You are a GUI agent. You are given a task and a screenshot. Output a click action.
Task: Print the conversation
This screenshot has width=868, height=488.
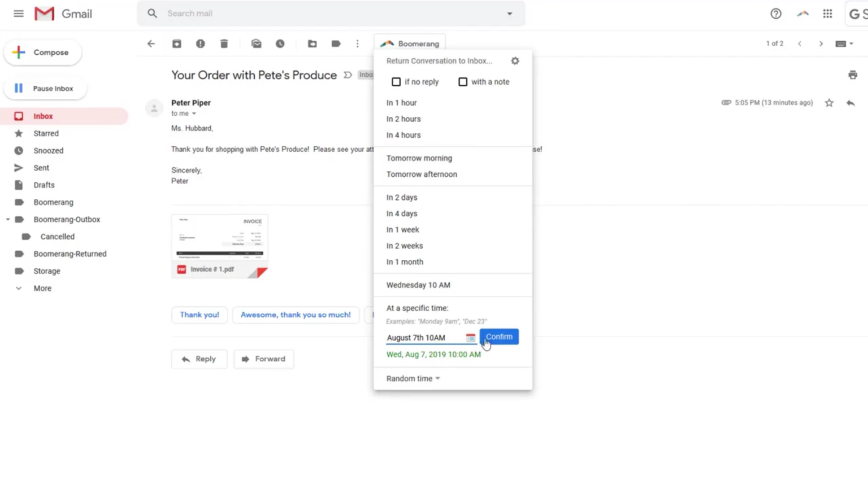(x=852, y=74)
